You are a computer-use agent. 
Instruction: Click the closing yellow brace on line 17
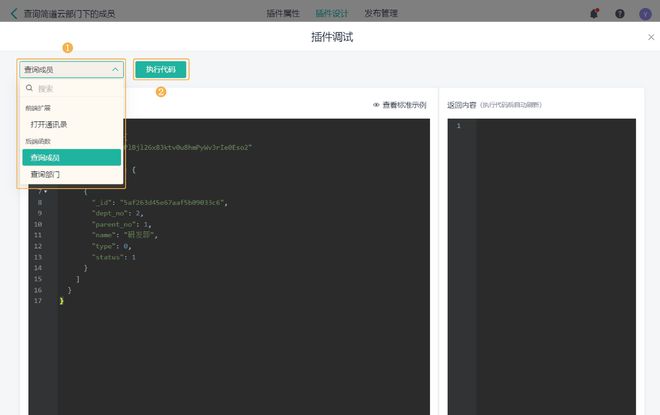(61, 301)
